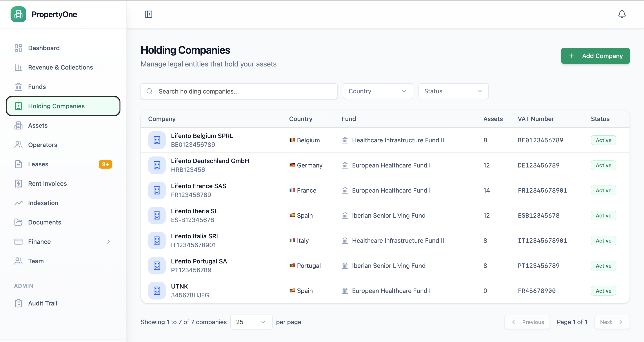
Task: Click the Portugal country cell
Action: pos(305,266)
